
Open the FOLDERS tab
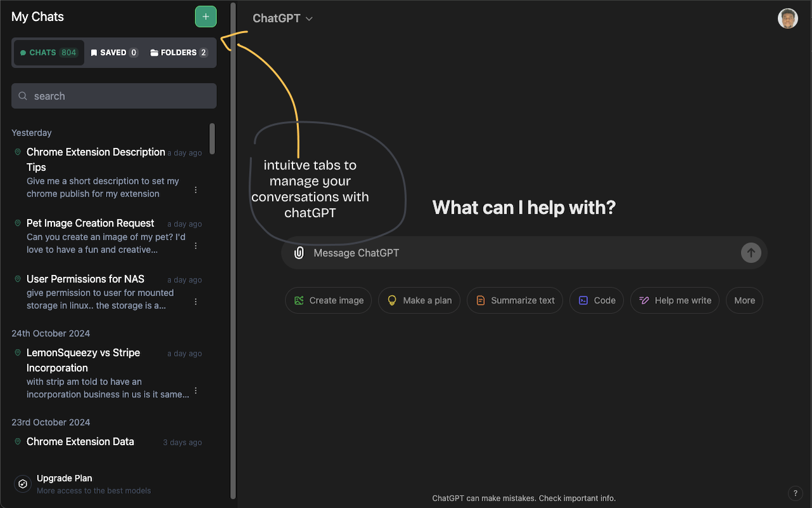point(179,53)
